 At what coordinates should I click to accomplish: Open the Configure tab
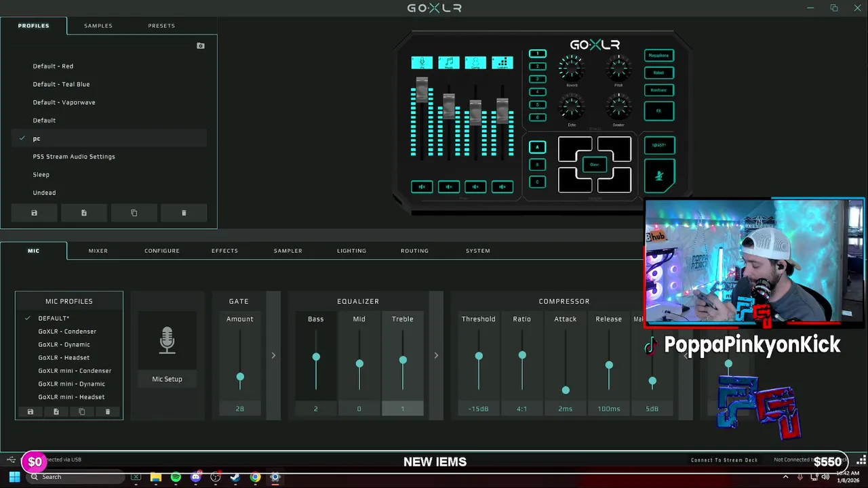click(162, 251)
